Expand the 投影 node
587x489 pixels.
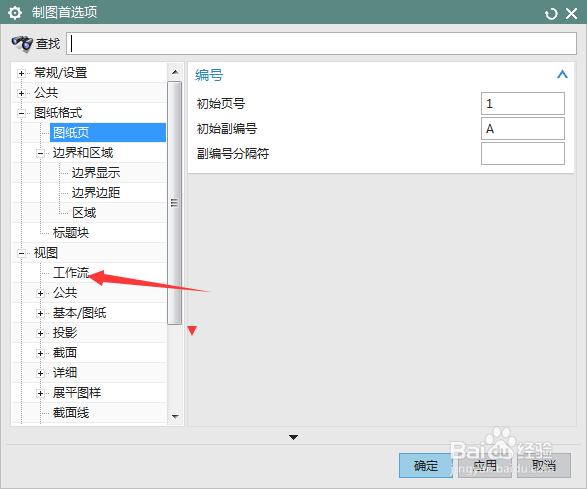click(x=40, y=333)
